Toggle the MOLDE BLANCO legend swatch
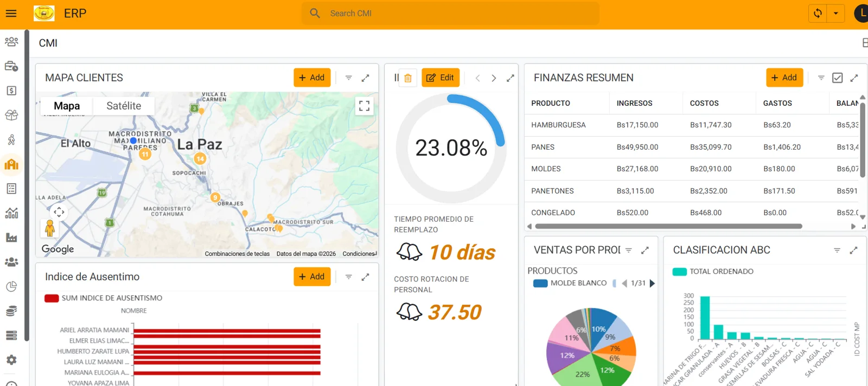868x386 pixels. coord(540,283)
